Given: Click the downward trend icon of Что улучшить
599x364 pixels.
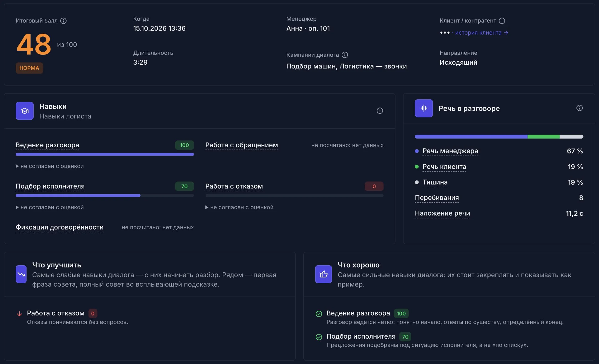Looking at the screenshot, I should 21,274.
